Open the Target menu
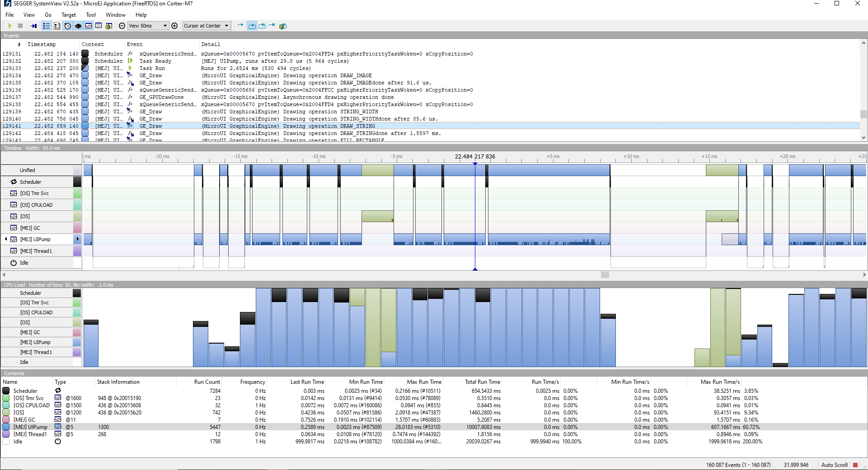Screen dimensions: 868x470 (69, 15)
